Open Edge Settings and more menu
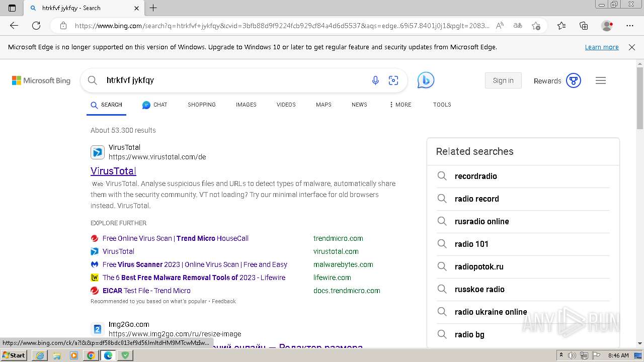The height and width of the screenshot is (362, 644). (x=630, y=26)
